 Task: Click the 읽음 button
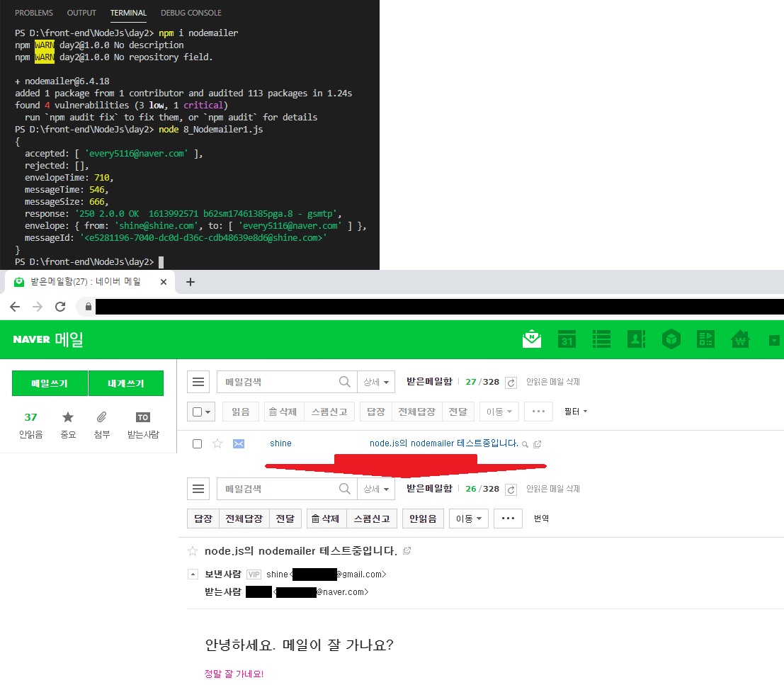(x=241, y=412)
